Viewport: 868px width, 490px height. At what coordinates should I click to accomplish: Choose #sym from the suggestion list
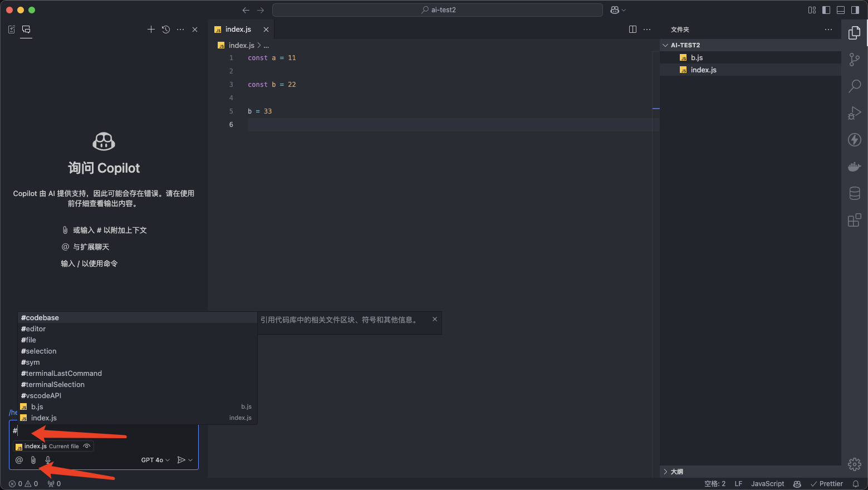[x=138, y=362]
